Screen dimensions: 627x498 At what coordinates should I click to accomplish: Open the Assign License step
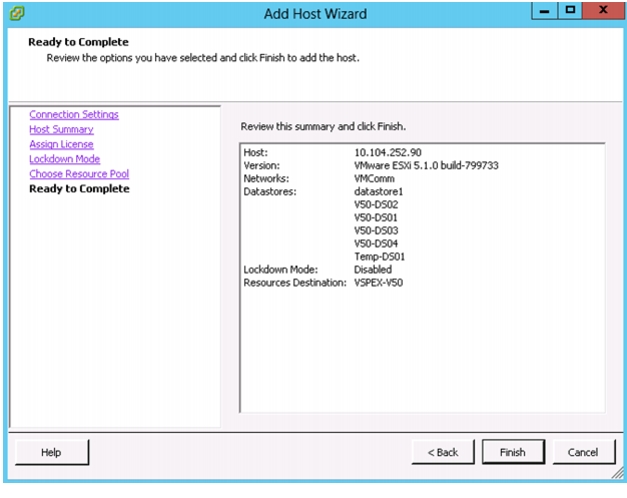click(61, 144)
